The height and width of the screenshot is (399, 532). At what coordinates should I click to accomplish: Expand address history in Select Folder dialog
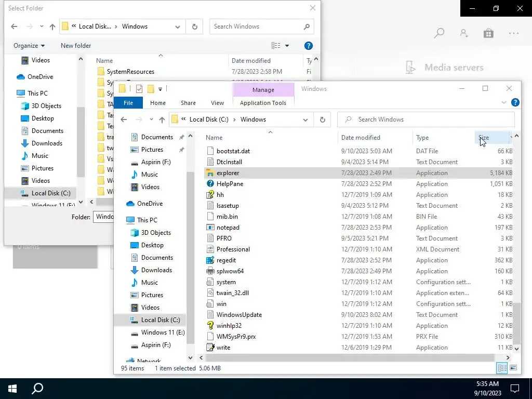[178, 26]
